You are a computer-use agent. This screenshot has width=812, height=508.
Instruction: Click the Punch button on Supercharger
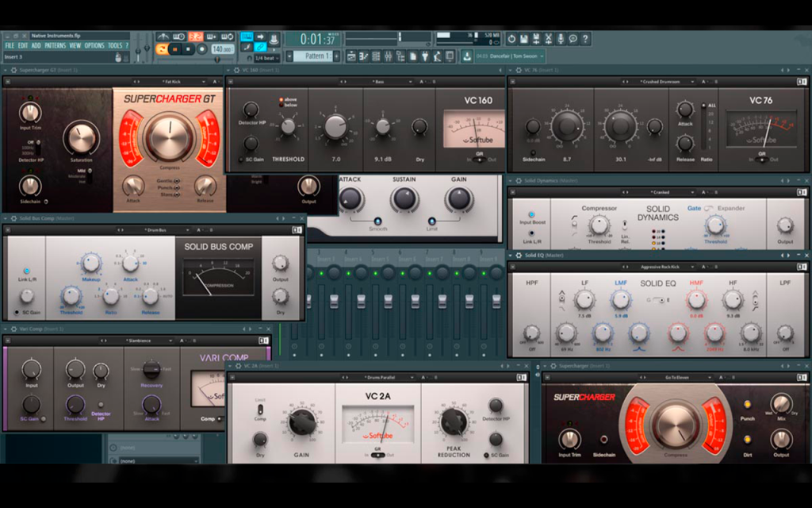click(747, 404)
